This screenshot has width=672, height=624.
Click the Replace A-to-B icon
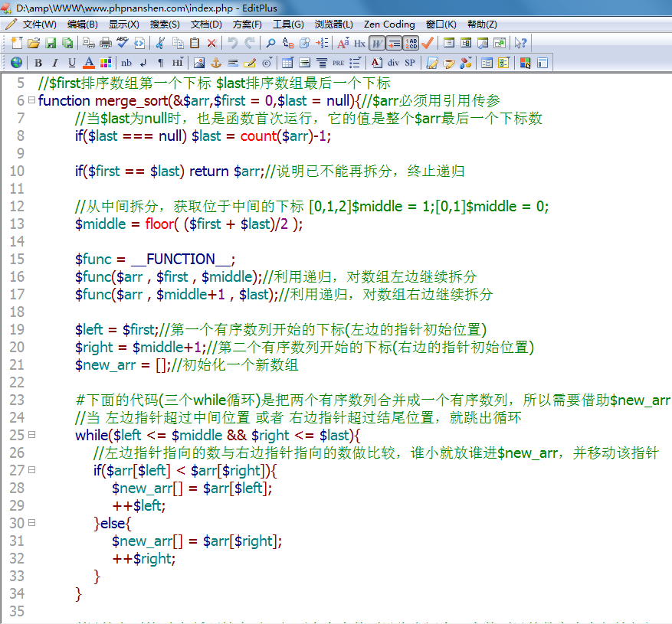tap(288, 43)
